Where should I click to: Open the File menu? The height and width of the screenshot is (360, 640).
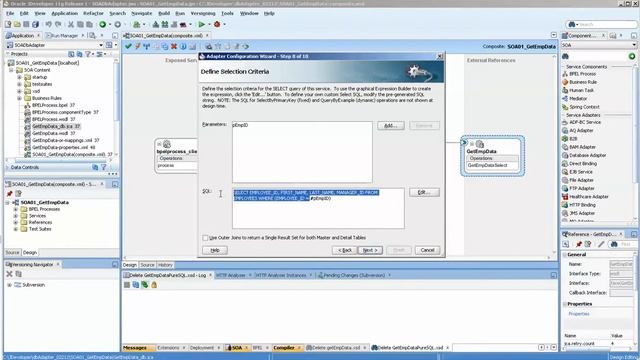click(x=10, y=13)
